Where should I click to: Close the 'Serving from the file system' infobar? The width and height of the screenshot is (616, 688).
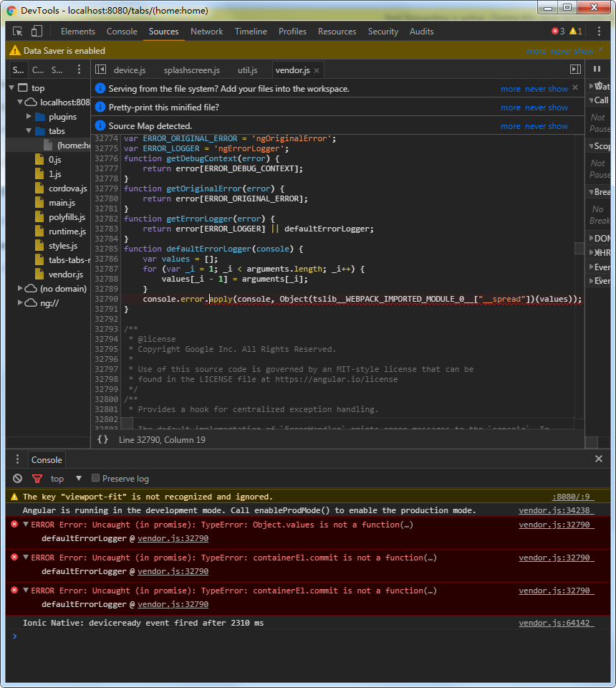pos(575,87)
